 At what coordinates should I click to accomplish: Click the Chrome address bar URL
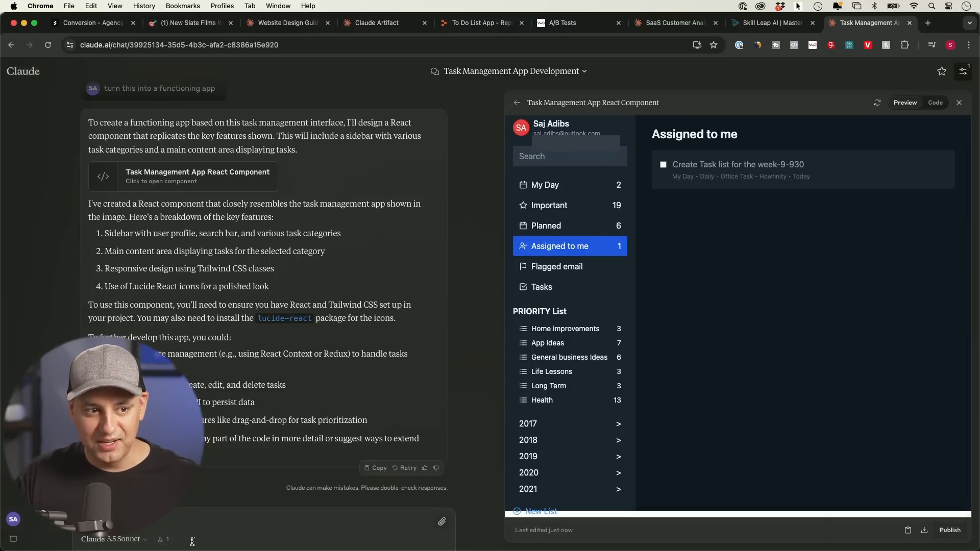pos(179,45)
